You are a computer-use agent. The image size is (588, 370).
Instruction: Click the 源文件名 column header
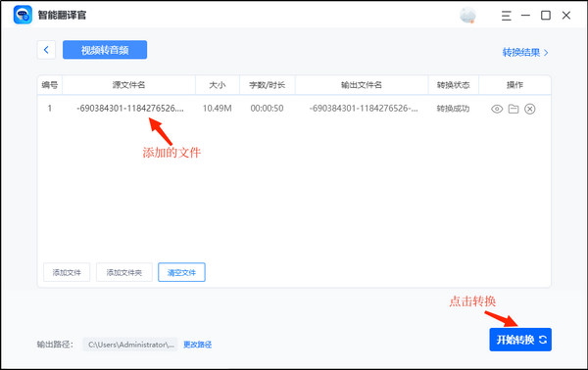[x=128, y=85]
